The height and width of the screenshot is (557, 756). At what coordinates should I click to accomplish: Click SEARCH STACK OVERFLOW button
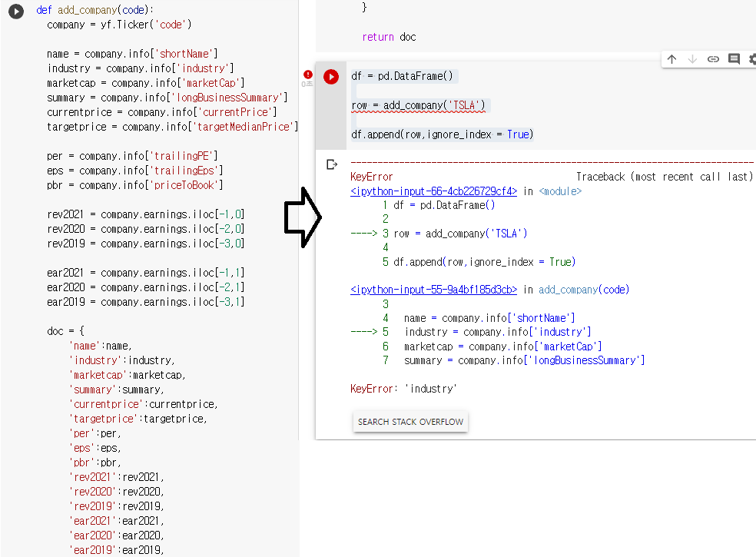pos(410,422)
